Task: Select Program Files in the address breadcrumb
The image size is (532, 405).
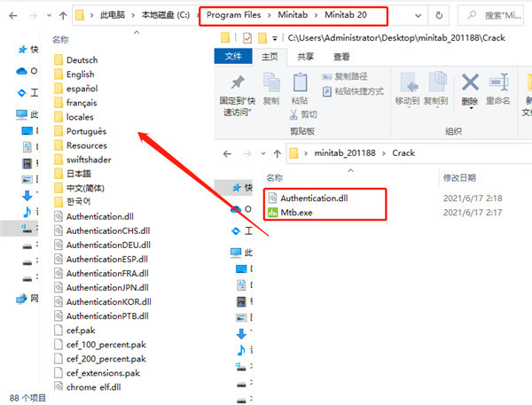Action: (x=234, y=15)
